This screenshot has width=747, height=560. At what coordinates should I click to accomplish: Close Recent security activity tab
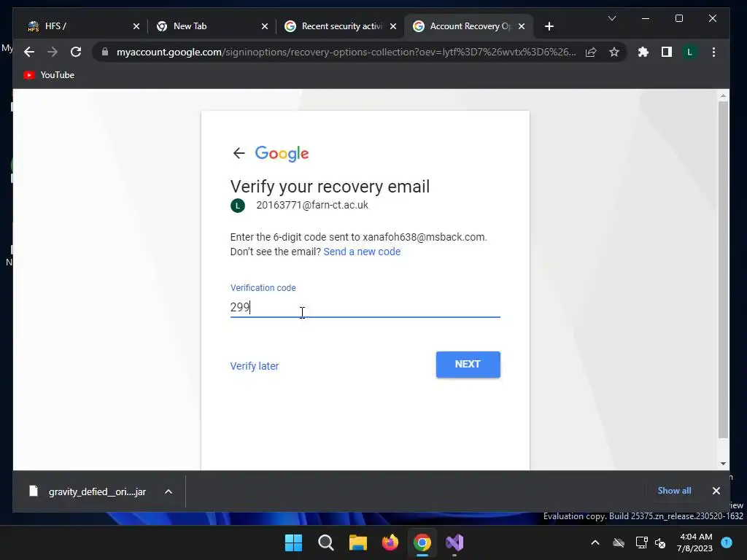pyautogui.click(x=392, y=26)
